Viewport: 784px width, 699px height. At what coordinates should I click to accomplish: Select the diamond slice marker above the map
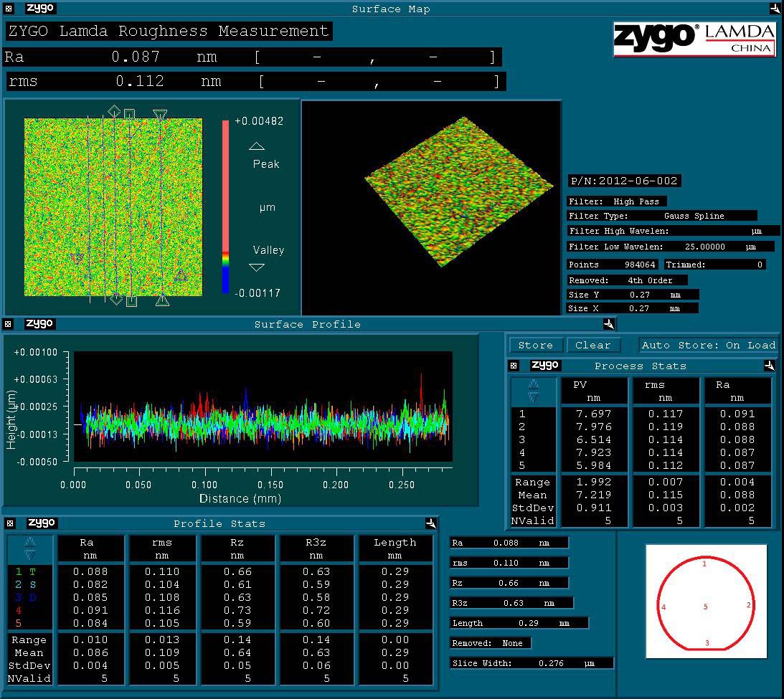tap(114, 111)
